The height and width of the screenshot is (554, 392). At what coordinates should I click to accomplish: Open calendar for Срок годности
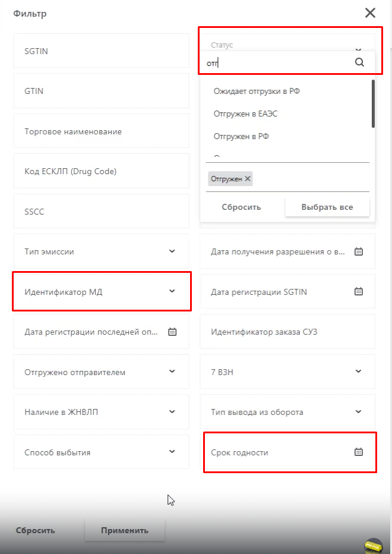358,452
